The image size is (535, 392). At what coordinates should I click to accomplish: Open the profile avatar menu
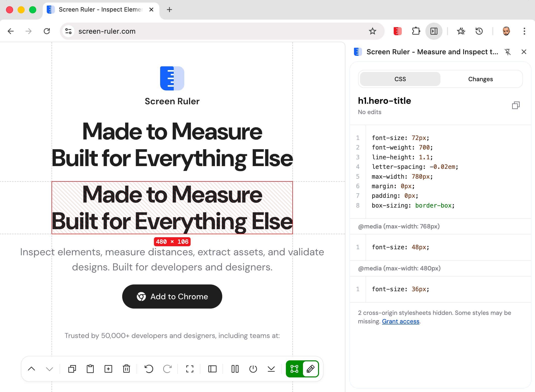tap(506, 31)
